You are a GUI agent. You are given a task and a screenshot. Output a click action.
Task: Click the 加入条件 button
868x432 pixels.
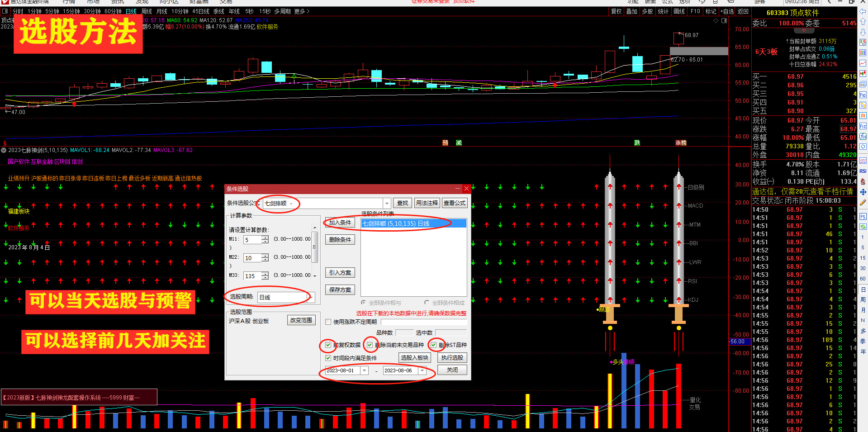[x=340, y=223]
